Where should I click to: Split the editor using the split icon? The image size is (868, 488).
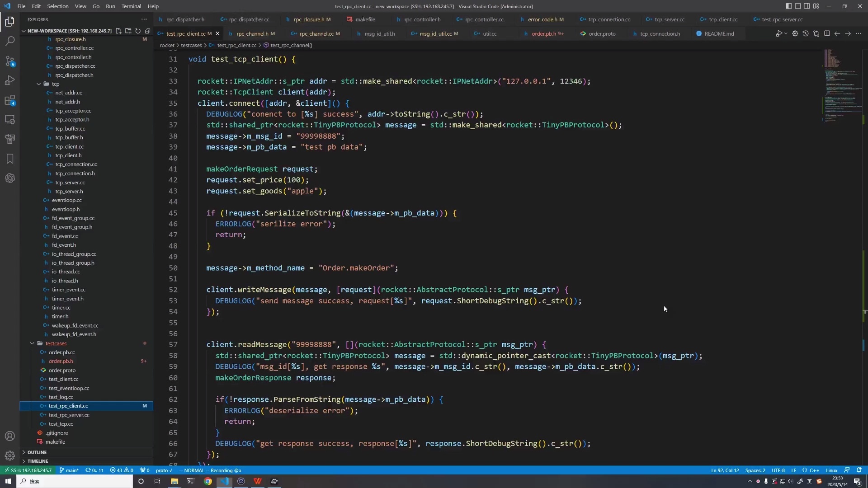[827, 33]
